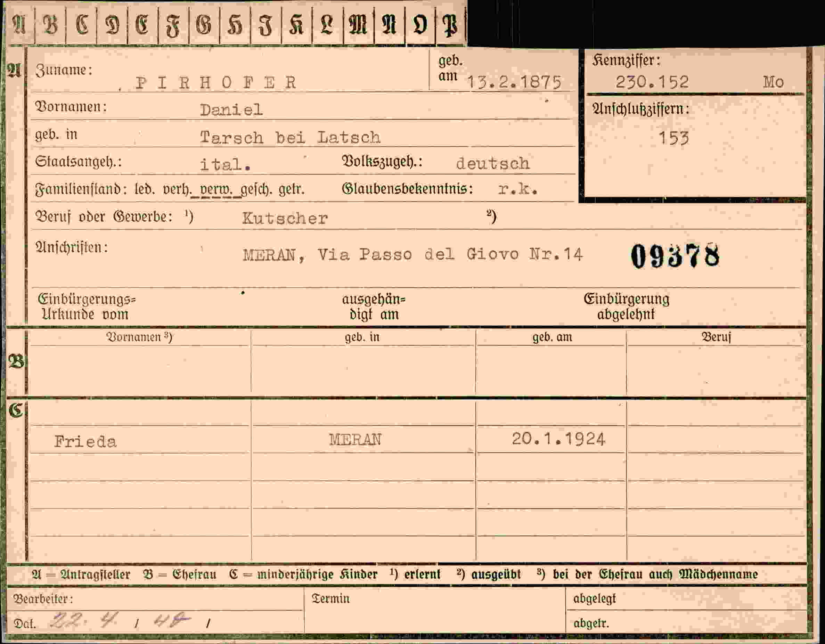This screenshot has height=644, width=825.
Task: Click the legend text 'B = Ehefrau'
Action: 180,574
